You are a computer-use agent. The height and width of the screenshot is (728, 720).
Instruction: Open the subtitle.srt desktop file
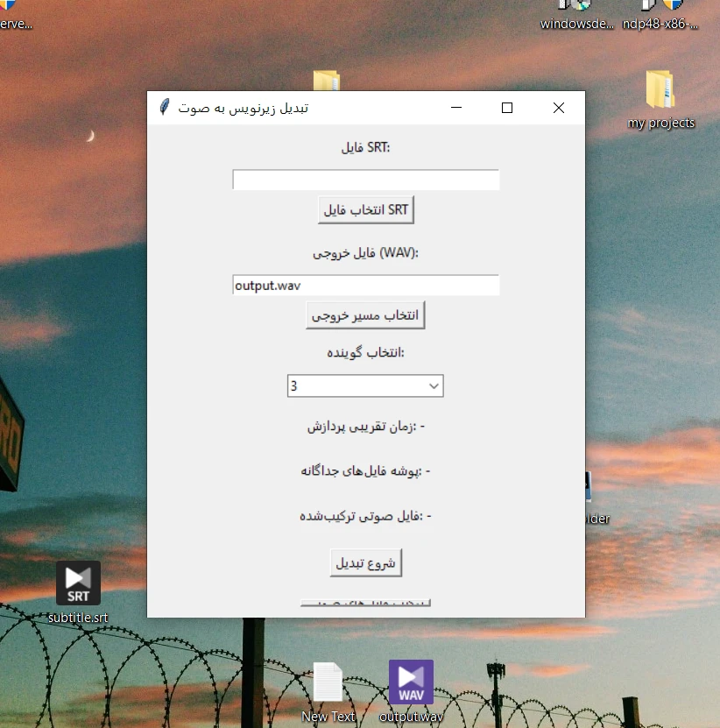tap(78, 583)
